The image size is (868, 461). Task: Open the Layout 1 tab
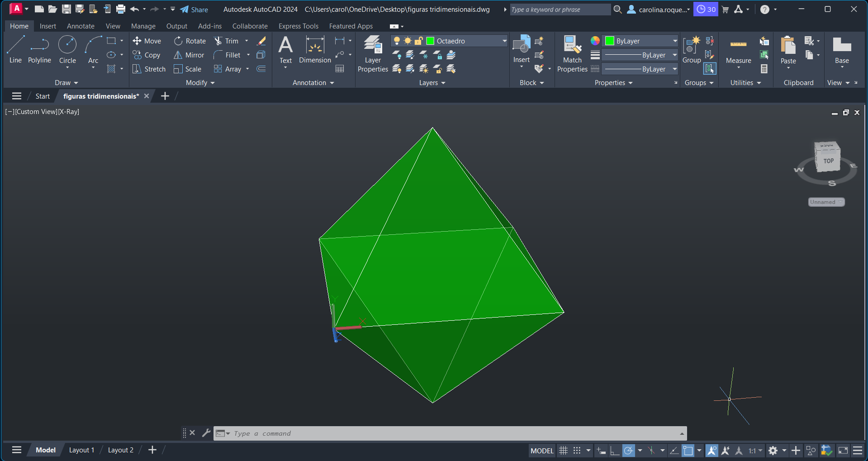coord(81,450)
